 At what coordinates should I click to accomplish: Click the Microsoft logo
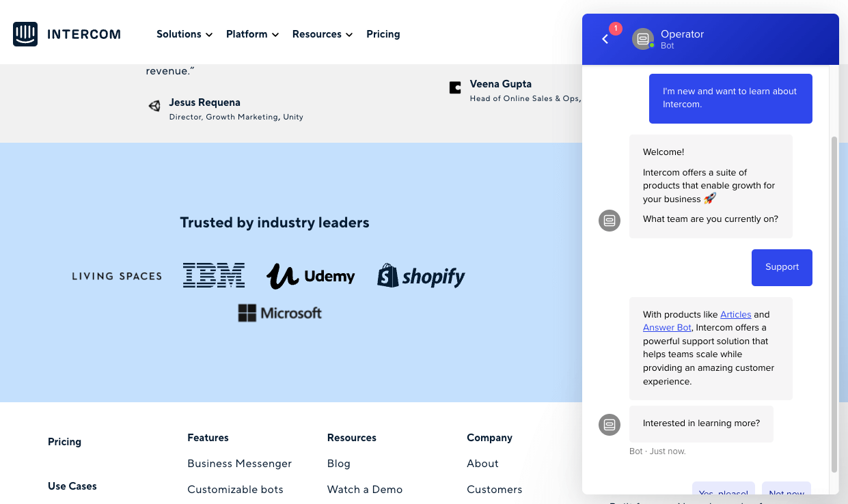(280, 313)
